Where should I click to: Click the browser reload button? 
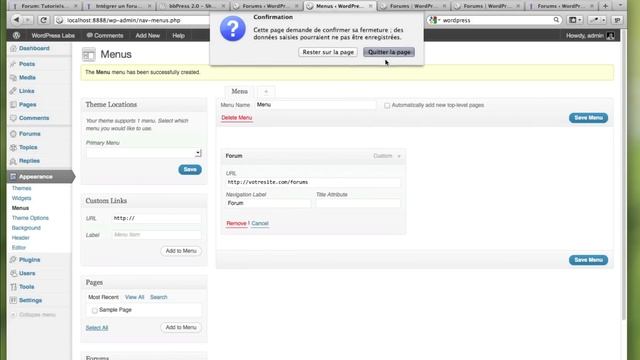coord(43,20)
